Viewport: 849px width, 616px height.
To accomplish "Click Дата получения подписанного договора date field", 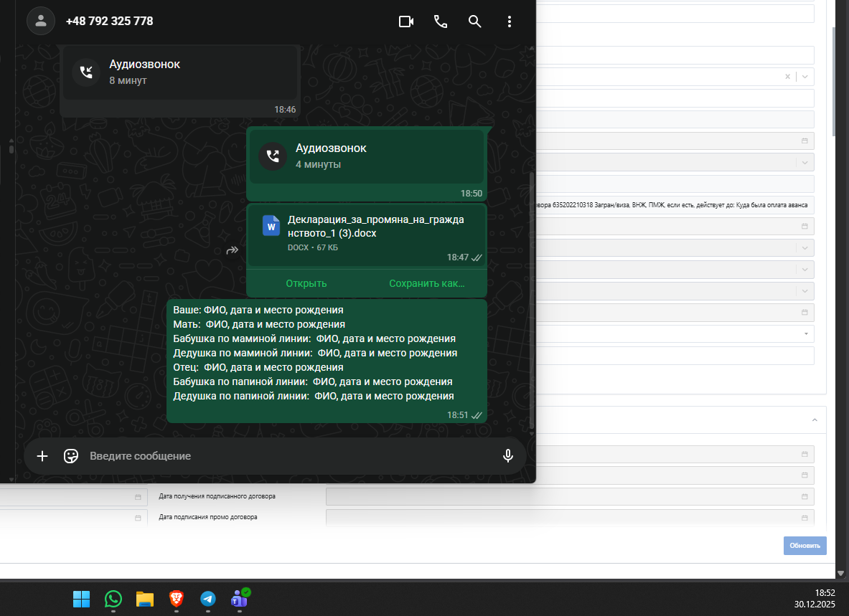I will click(x=570, y=496).
